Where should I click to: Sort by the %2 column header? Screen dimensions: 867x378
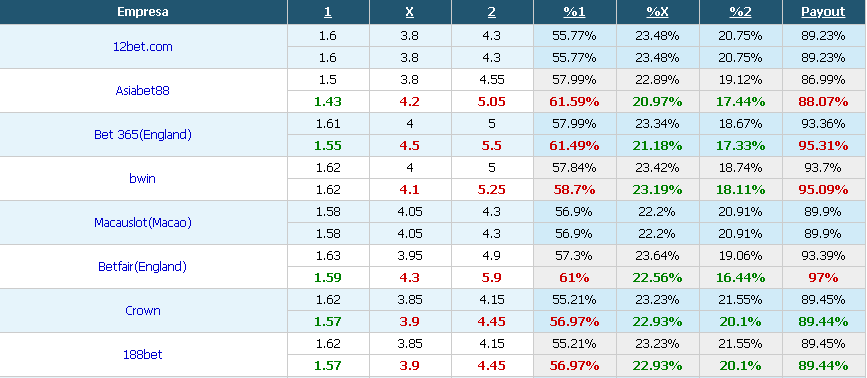(x=740, y=12)
